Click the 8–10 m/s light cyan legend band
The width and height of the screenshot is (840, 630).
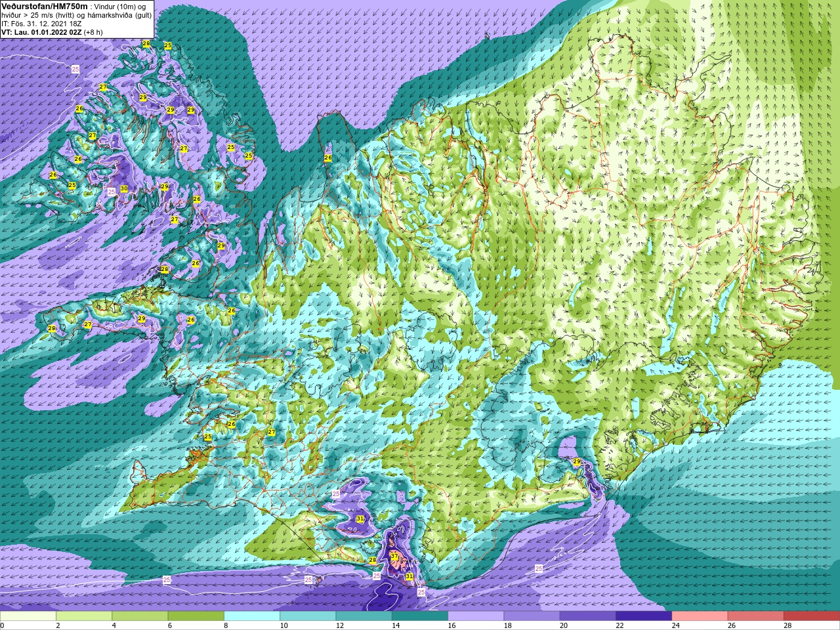tap(252, 616)
